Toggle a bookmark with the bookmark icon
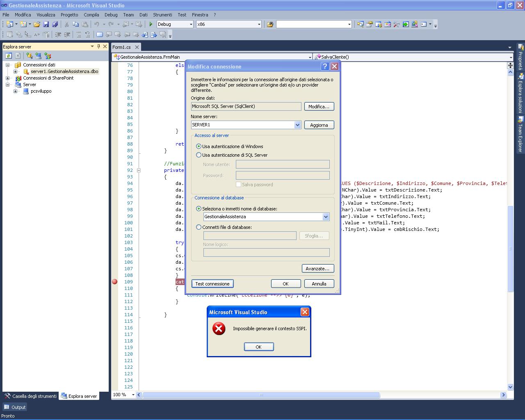525x420 pixels. (100, 34)
